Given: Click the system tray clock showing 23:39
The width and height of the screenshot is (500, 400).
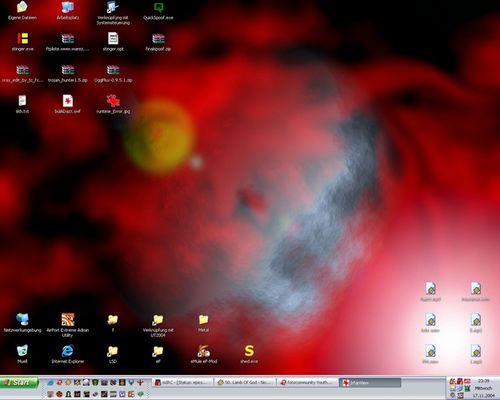Looking at the screenshot, I should [484, 381].
